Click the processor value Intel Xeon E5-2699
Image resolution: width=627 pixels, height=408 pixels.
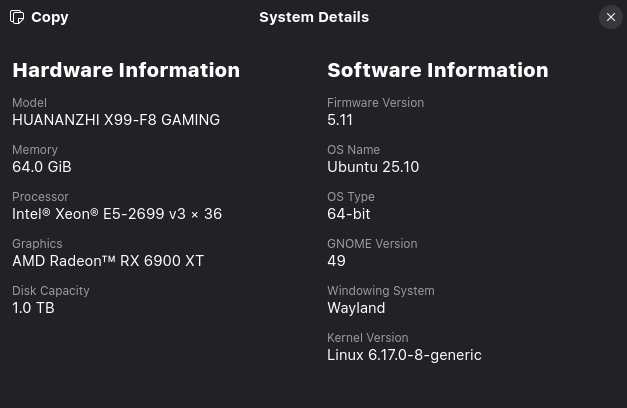[x=117, y=214]
